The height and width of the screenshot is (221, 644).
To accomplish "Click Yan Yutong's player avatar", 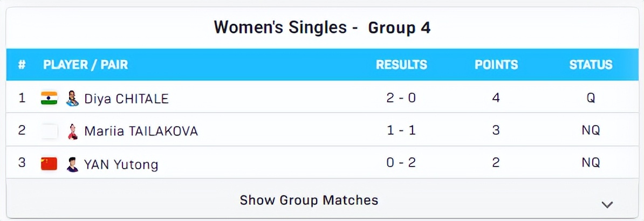I will [x=72, y=163].
